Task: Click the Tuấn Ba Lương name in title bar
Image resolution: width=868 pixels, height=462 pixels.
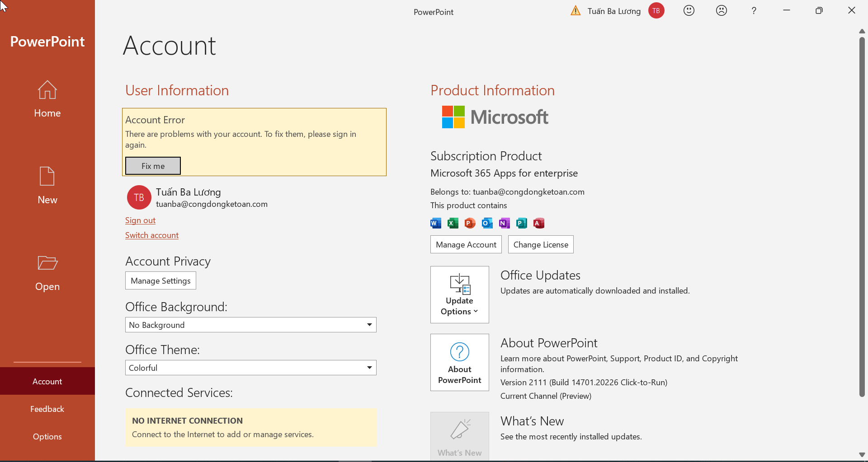Action: [614, 11]
